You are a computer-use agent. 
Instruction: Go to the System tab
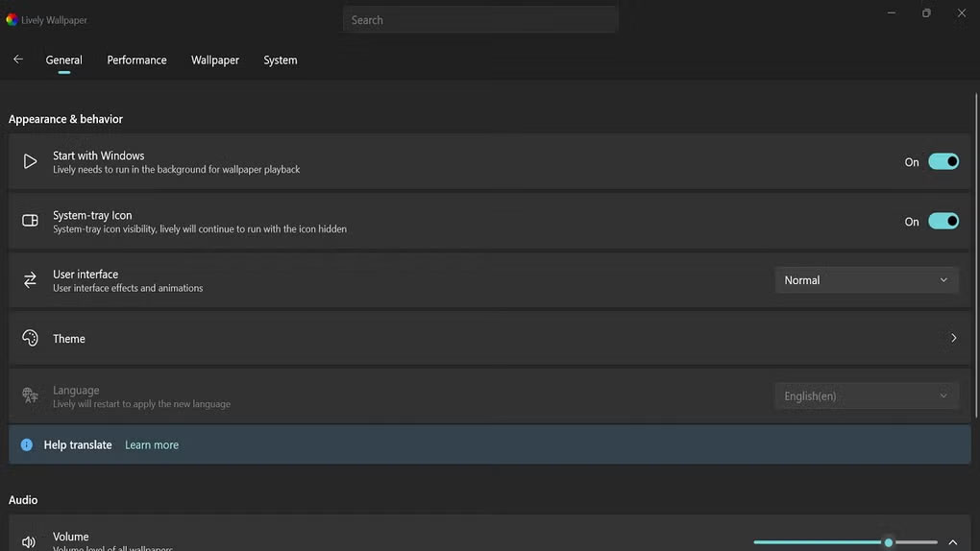click(280, 60)
